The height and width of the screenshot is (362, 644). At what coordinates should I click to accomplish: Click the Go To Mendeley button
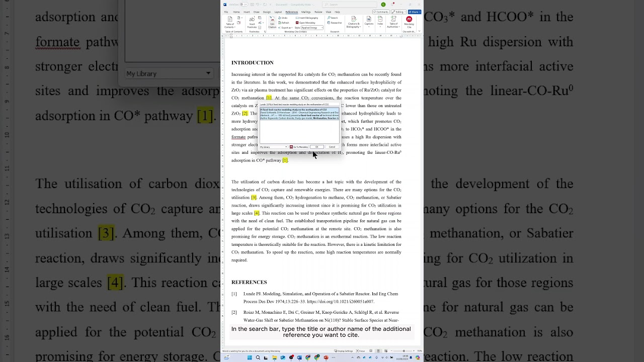point(299,147)
